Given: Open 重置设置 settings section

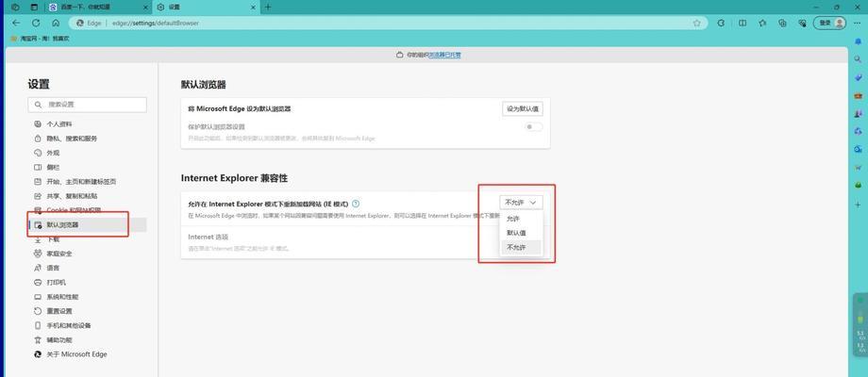Looking at the screenshot, I should [x=88, y=311].
